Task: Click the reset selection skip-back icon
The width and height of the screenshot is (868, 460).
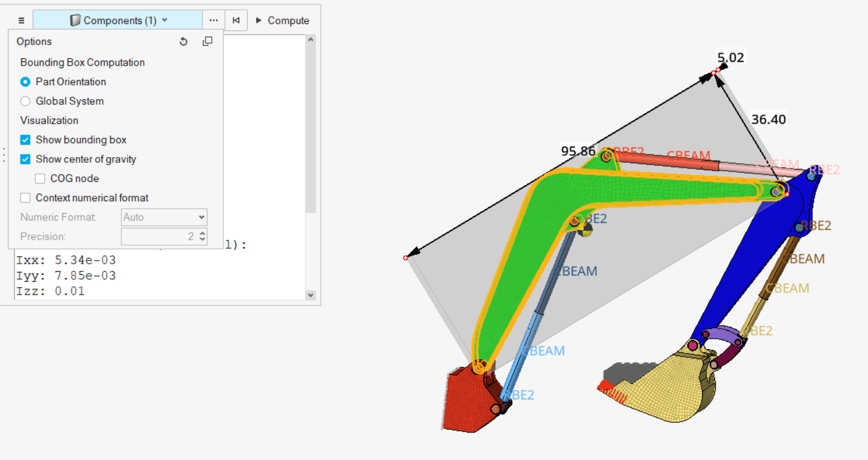Action: (x=236, y=20)
